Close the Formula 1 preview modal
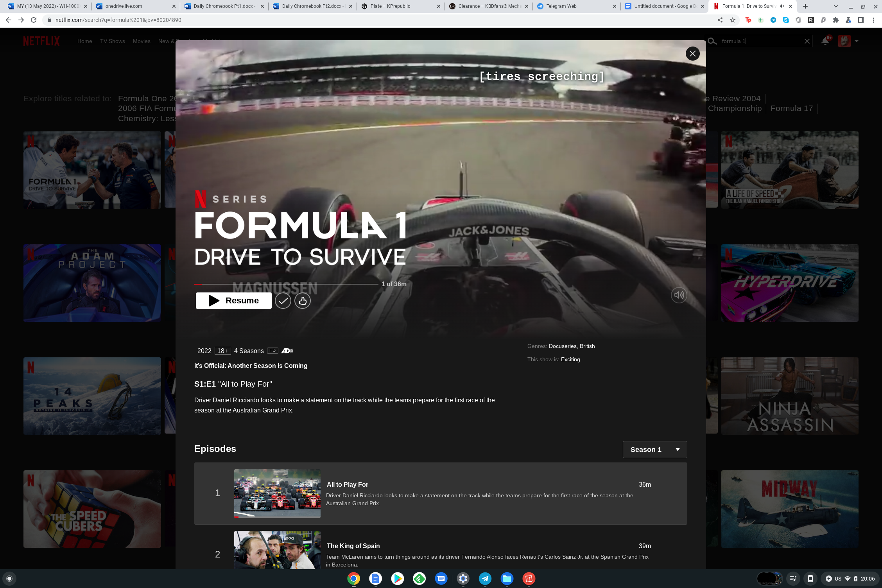This screenshot has width=882, height=588. click(x=692, y=54)
